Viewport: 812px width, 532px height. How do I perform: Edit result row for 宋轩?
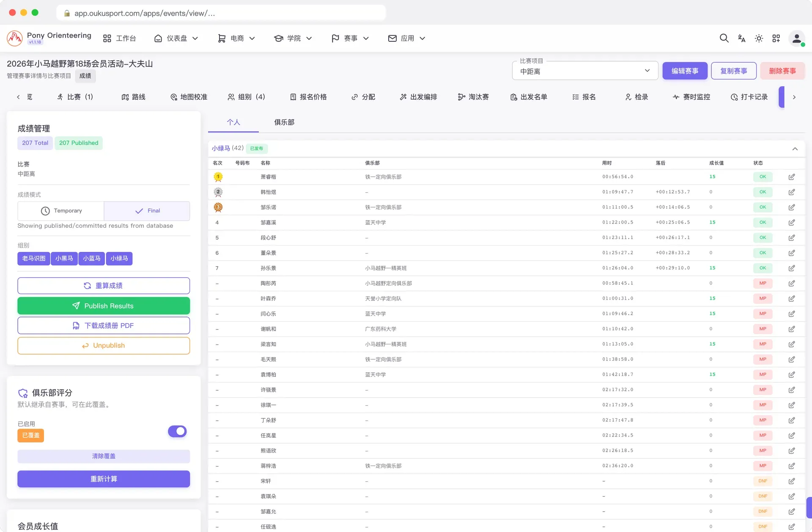(x=792, y=481)
